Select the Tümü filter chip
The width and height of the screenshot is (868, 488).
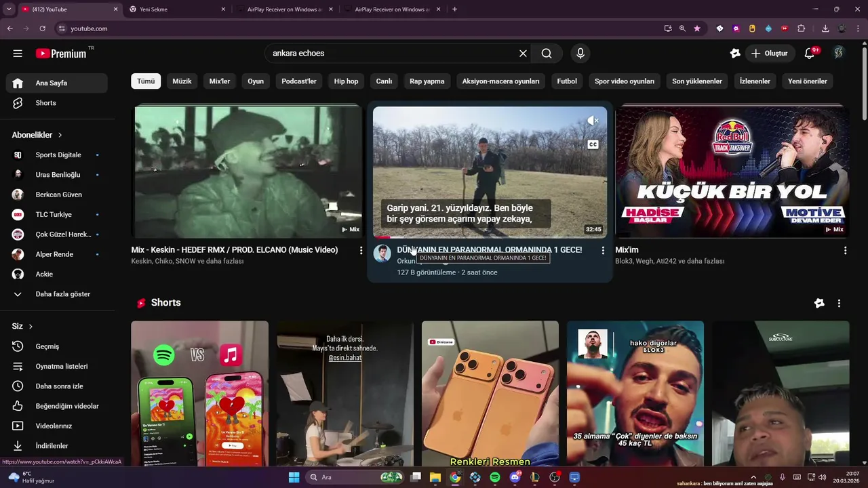[x=146, y=81]
